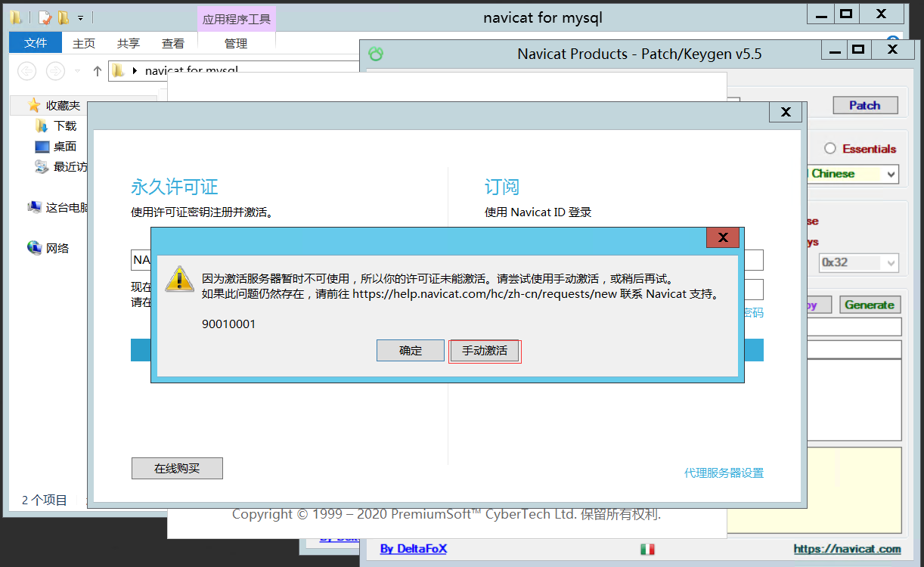Click the Italian flag icon in keygen
This screenshot has width=924, height=567.
(647, 549)
